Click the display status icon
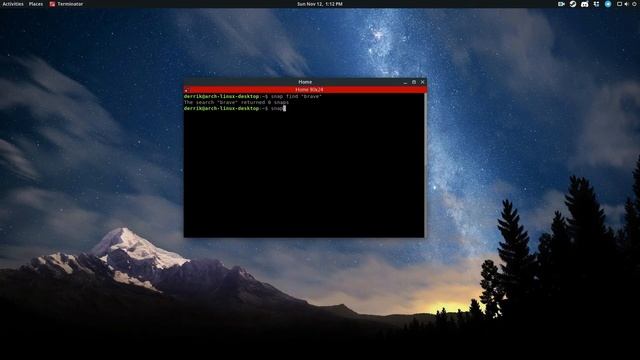This screenshot has height=360, width=640. [619, 4]
